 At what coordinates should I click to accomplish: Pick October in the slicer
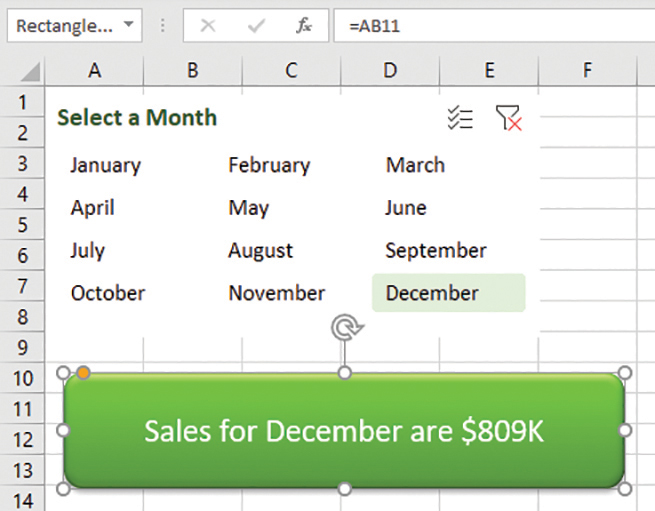point(108,293)
